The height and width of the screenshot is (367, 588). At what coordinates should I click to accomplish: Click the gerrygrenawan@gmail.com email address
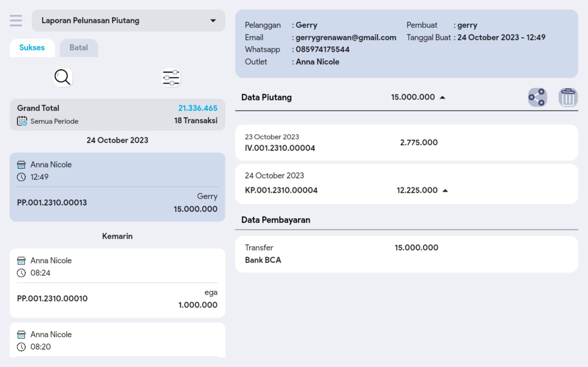[x=346, y=37]
